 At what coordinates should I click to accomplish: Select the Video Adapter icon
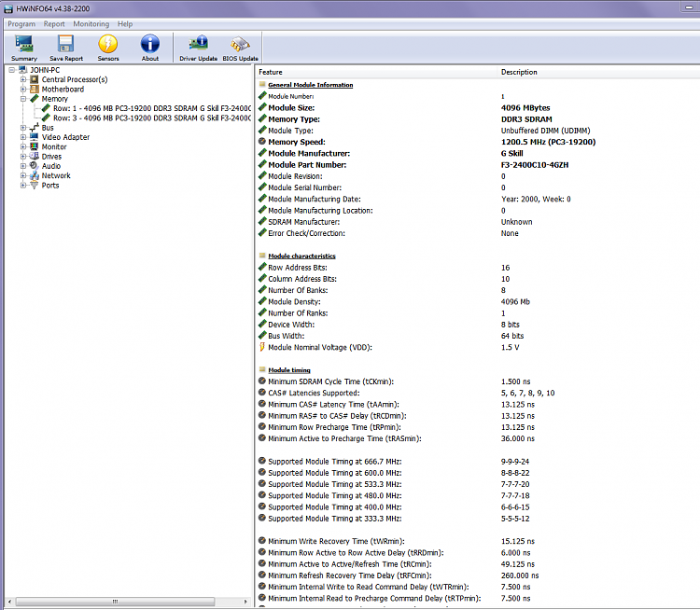(35, 137)
